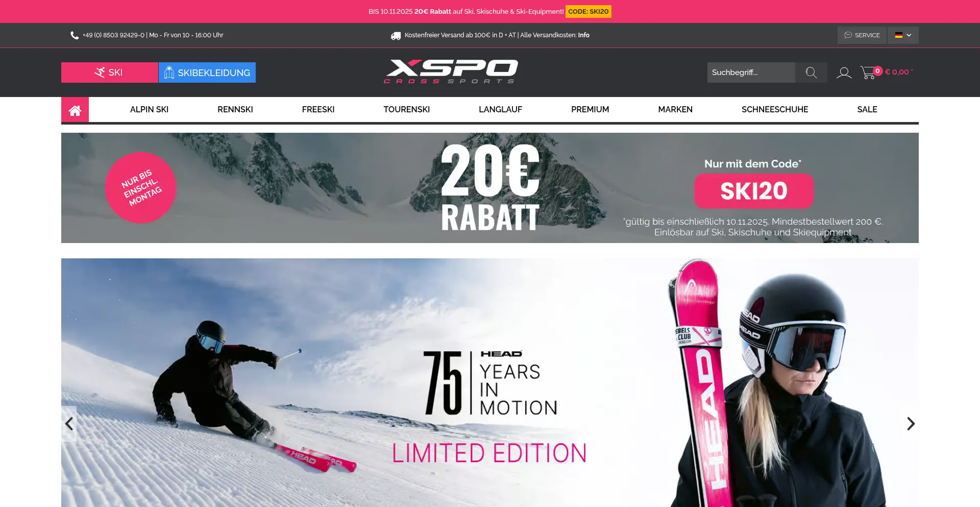Switch to the Skibekleidung shop tab
The width and height of the screenshot is (980, 507).
coord(207,73)
